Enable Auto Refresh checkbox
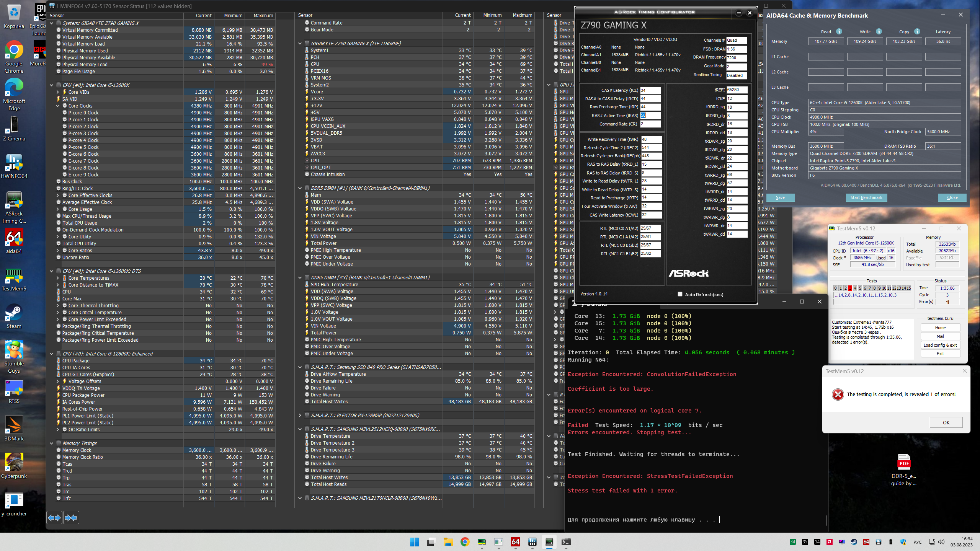 point(680,294)
